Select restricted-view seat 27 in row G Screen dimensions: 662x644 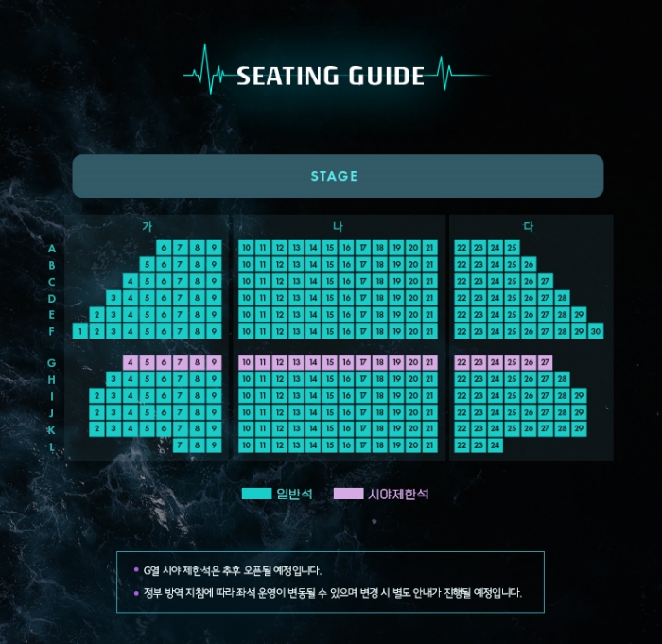[x=546, y=362]
